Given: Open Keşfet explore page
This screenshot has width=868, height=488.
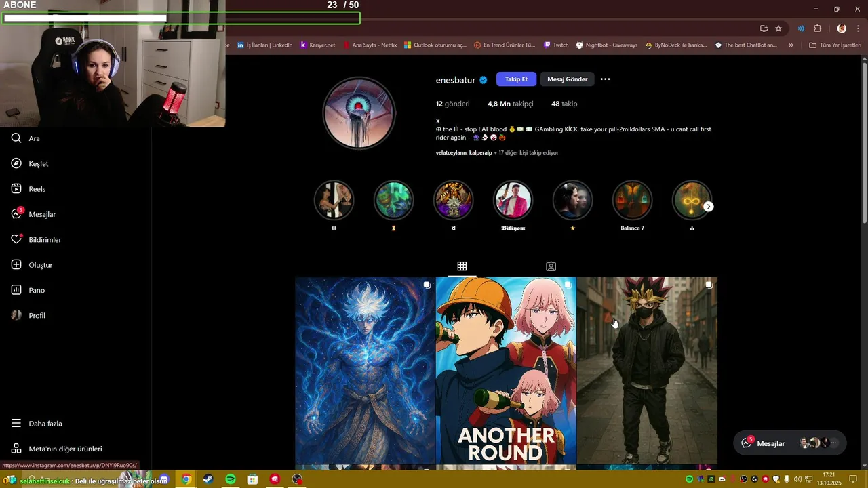Looking at the screenshot, I should tap(30, 163).
